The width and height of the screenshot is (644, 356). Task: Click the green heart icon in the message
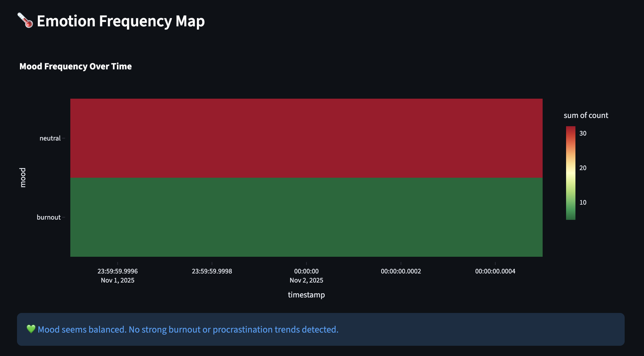point(31,329)
